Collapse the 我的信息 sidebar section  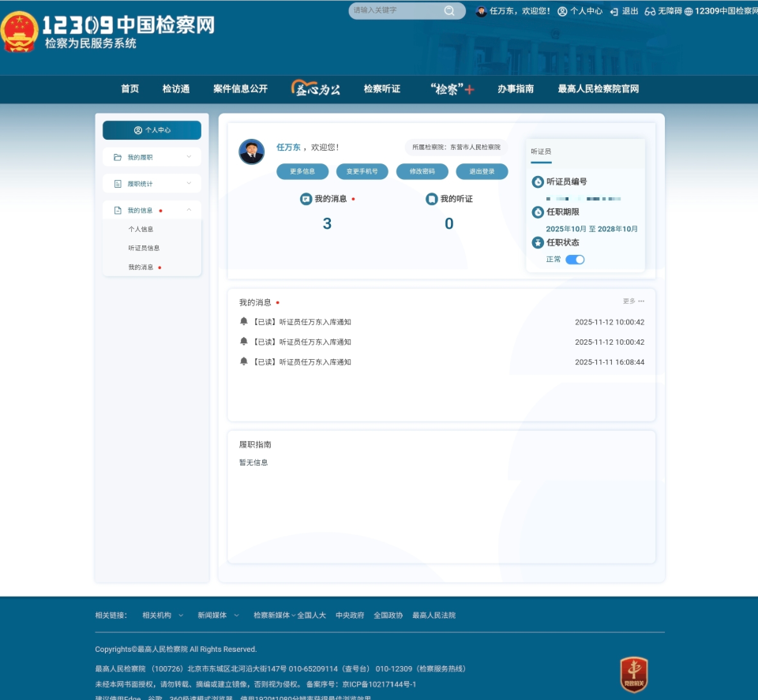pyautogui.click(x=188, y=210)
